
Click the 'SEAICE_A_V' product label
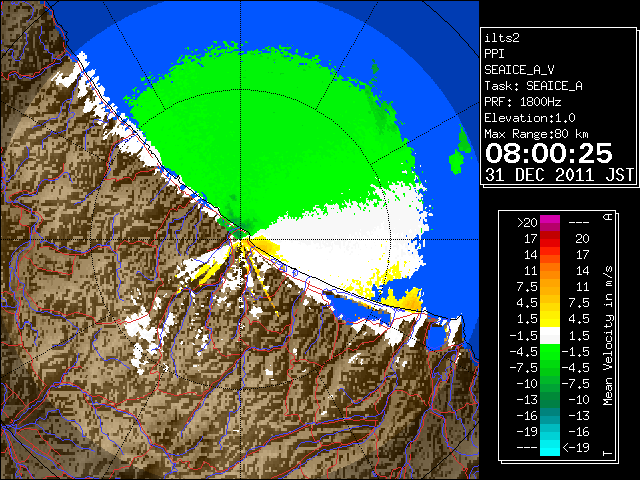coord(519,70)
